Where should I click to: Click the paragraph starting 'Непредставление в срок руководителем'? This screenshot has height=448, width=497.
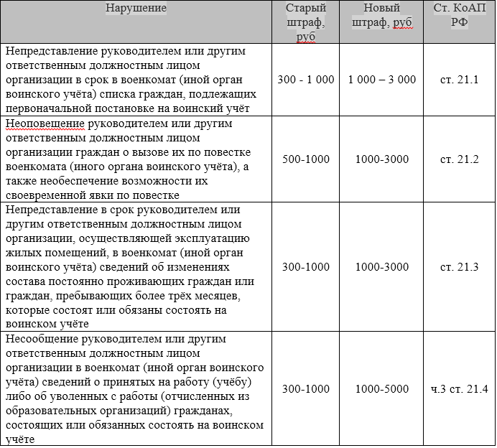coord(130,267)
